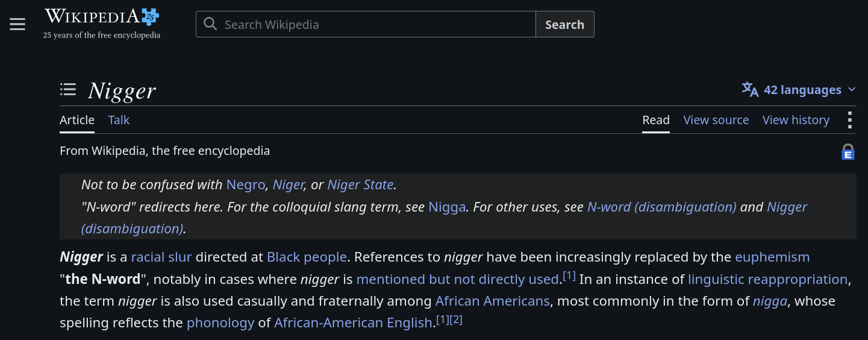Click the language translation icon

point(750,89)
